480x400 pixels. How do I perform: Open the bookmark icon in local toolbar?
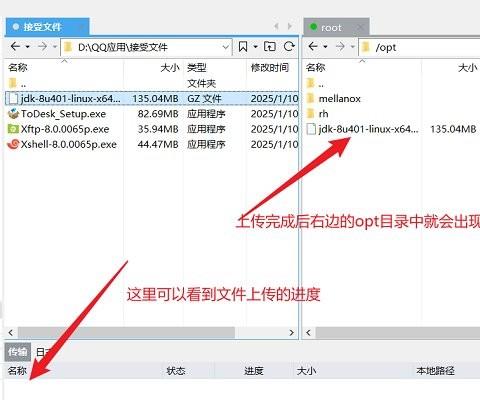click(x=243, y=46)
